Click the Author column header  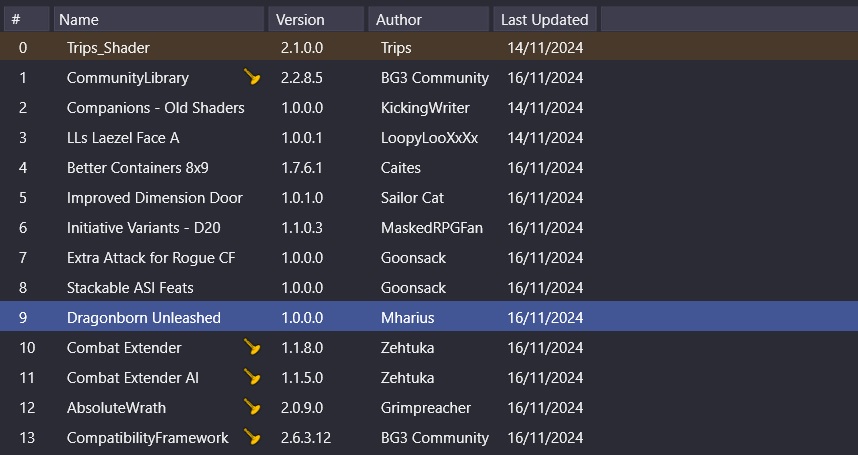(x=428, y=19)
